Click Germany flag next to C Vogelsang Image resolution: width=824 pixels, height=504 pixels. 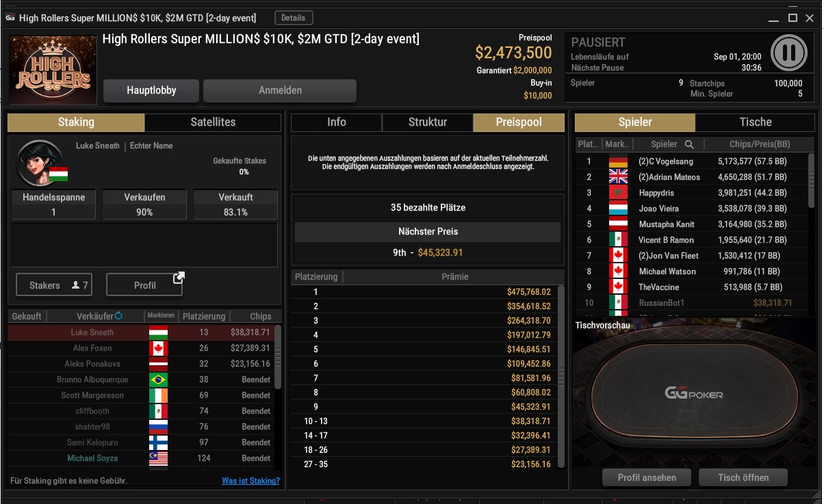(618, 161)
